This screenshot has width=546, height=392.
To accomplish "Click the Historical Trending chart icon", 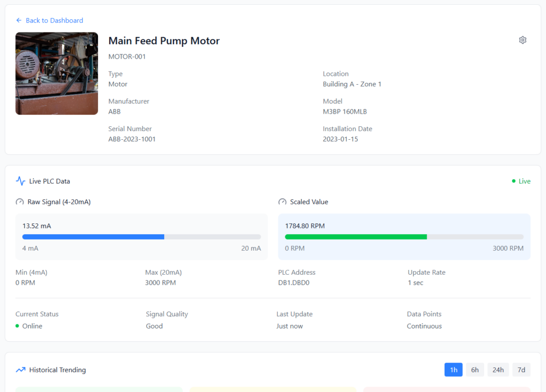I will click(x=20, y=370).
